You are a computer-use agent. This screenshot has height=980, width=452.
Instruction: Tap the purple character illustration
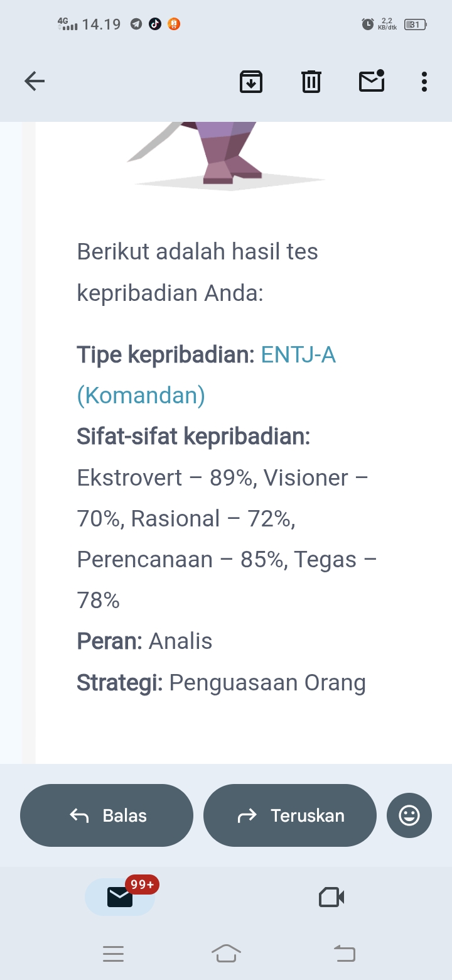pos(226,152)
